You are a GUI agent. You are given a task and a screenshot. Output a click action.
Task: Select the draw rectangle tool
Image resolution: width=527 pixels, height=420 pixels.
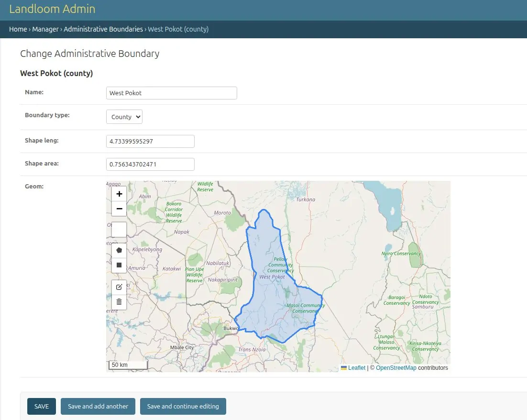click(x=119, y=265)
